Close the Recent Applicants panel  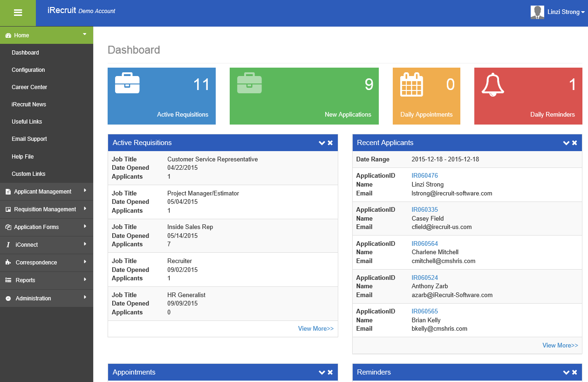click(574, 143)
